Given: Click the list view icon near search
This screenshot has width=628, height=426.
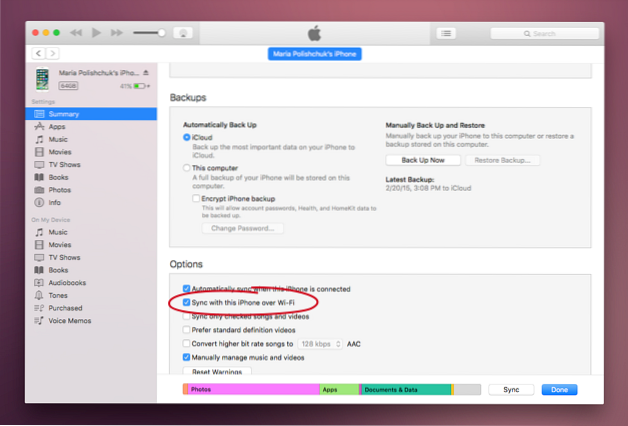Looking at the screenshot, I should [x=445, y=33].
